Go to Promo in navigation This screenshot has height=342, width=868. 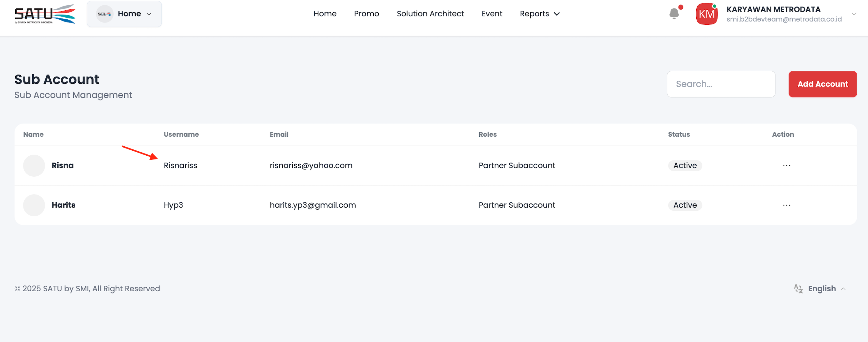click(x=366, y=14)
